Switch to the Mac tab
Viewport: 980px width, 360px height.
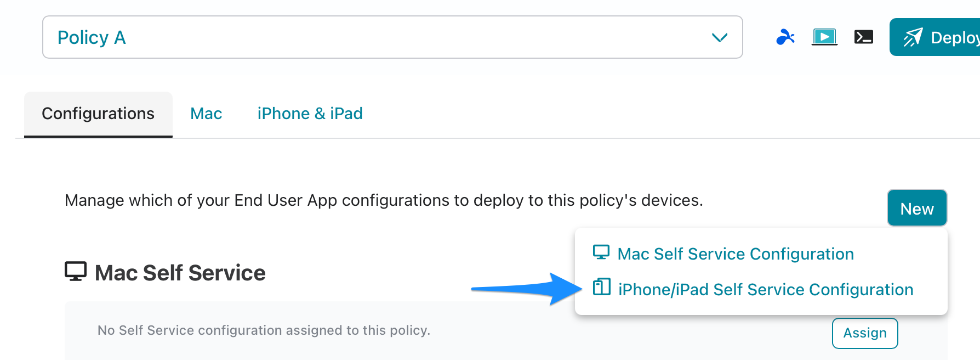point(206,114)
